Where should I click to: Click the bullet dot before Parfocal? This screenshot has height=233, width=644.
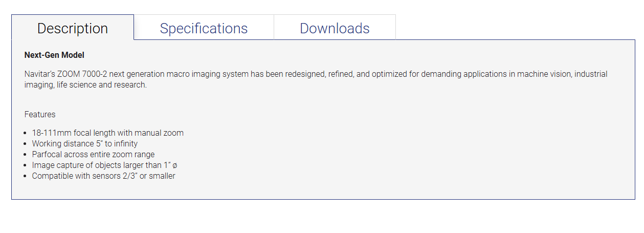pos(27,155)
